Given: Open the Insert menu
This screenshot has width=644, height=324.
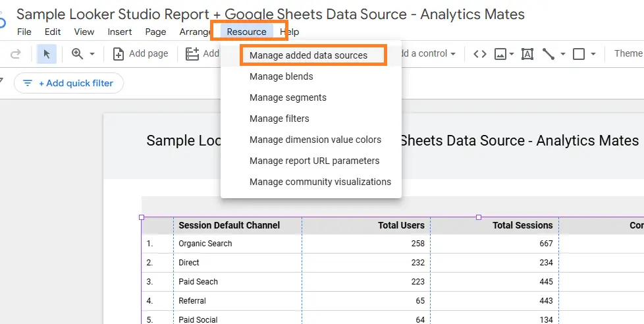Looking at the screenshot, I should (120, 32).
